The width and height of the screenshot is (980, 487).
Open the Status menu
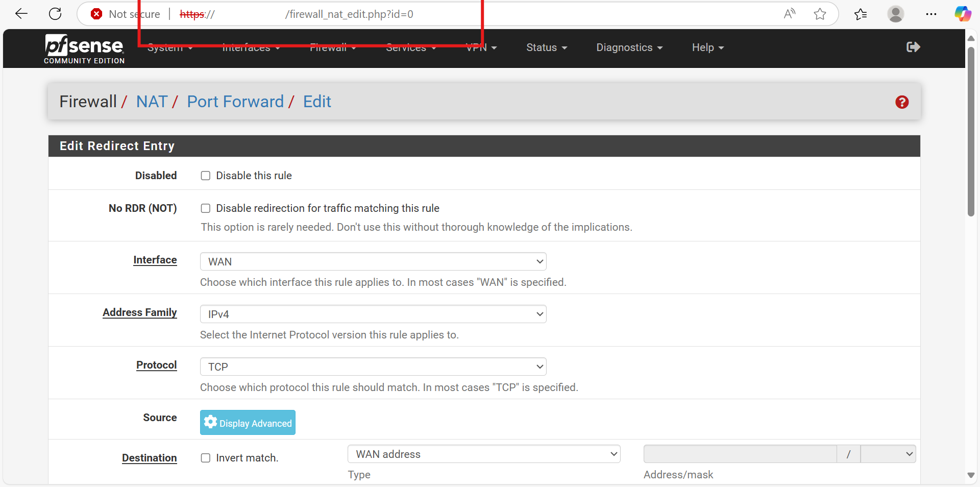click(546, 47)
